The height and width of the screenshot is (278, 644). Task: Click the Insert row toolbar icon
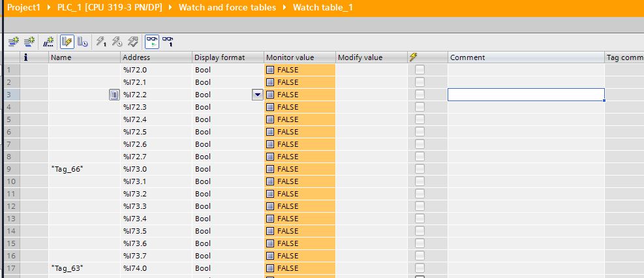click(x=14, y=42)
